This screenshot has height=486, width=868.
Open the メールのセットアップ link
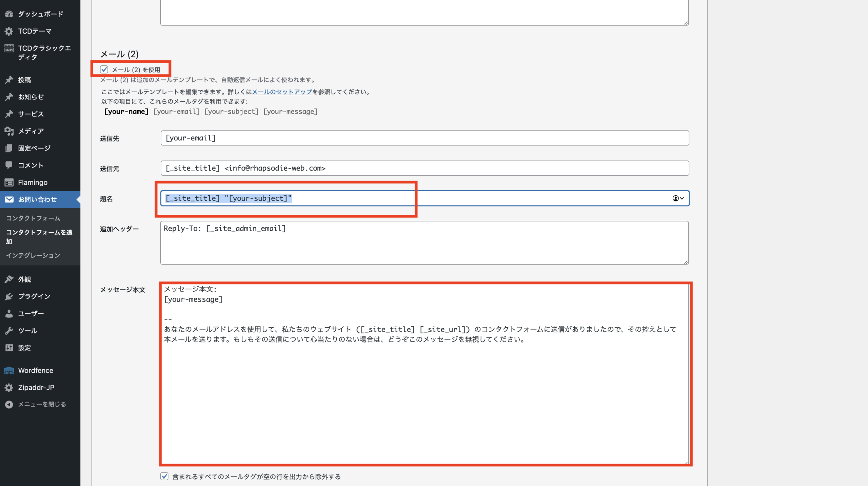point(282,92)
